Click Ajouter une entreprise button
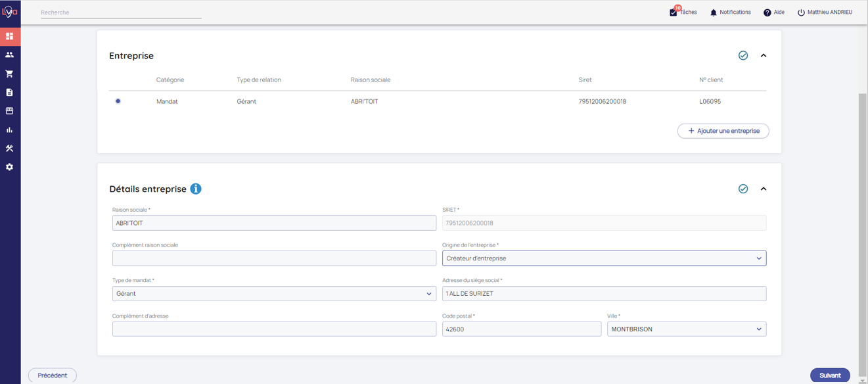Image resolution: width=868 pixels, height=384 pixels. [723, 131]
